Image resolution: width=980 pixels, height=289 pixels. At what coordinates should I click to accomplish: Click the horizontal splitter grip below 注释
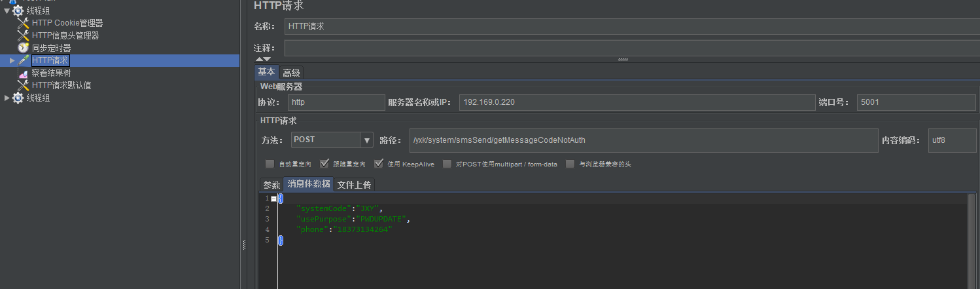(x=623, y=60)
